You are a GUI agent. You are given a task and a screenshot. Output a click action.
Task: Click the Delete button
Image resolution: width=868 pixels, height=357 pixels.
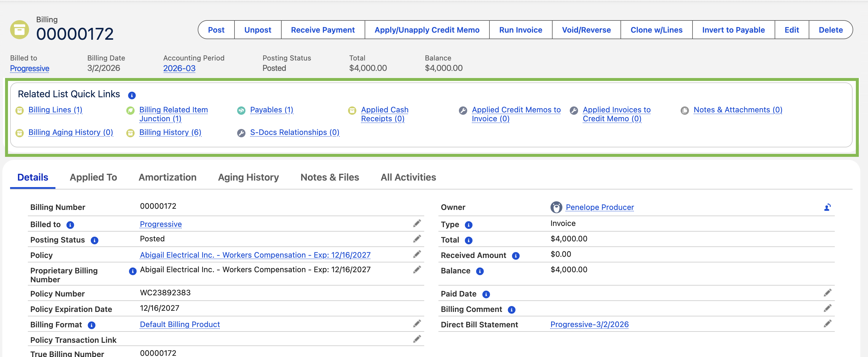click(x=831, y=30)
